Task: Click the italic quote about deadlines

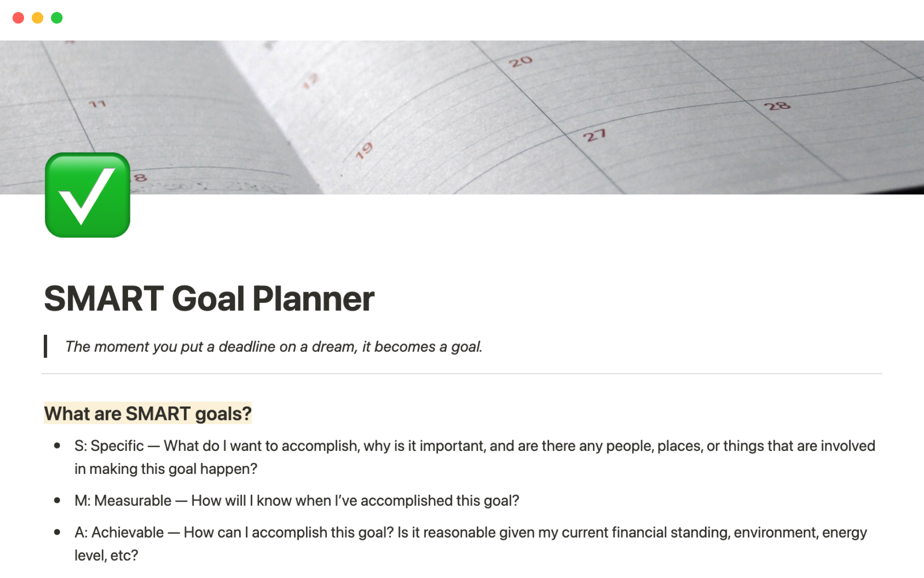Action: pyautogui.click(x=274, y=346)
